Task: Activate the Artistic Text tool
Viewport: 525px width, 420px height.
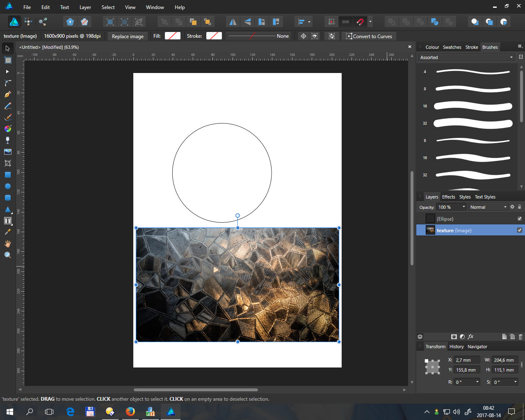Action: point(7,220)
